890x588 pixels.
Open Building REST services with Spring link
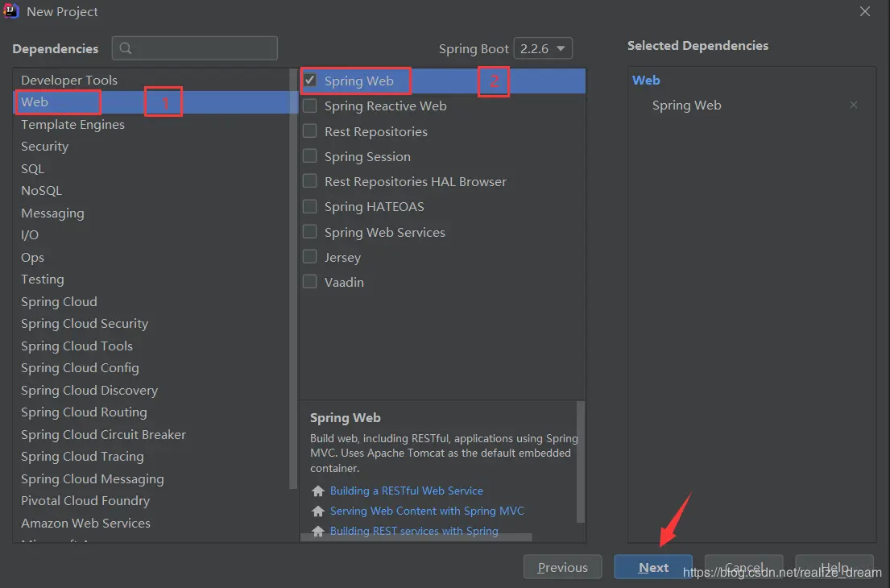click(x=414, y=531)
